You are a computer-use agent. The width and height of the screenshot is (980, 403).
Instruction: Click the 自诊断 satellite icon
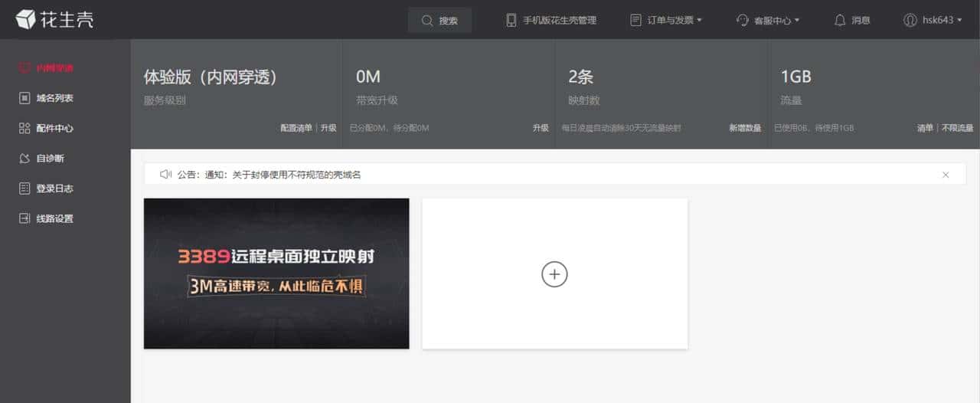click(24, 159)
